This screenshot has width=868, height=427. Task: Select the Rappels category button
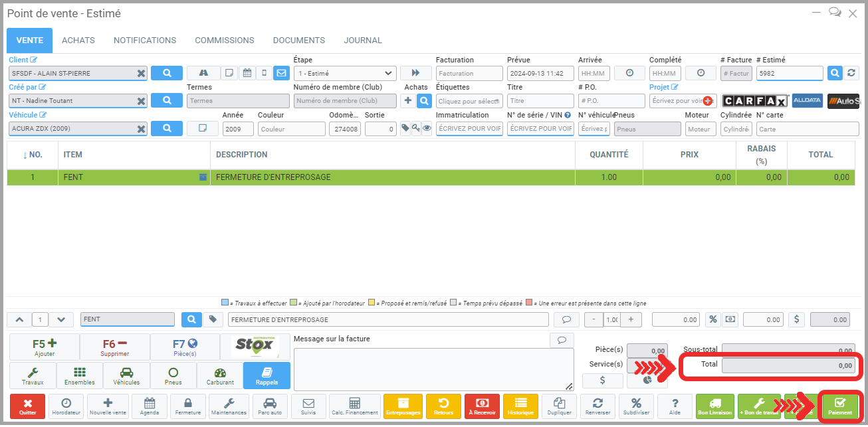[x=267, y=376]
